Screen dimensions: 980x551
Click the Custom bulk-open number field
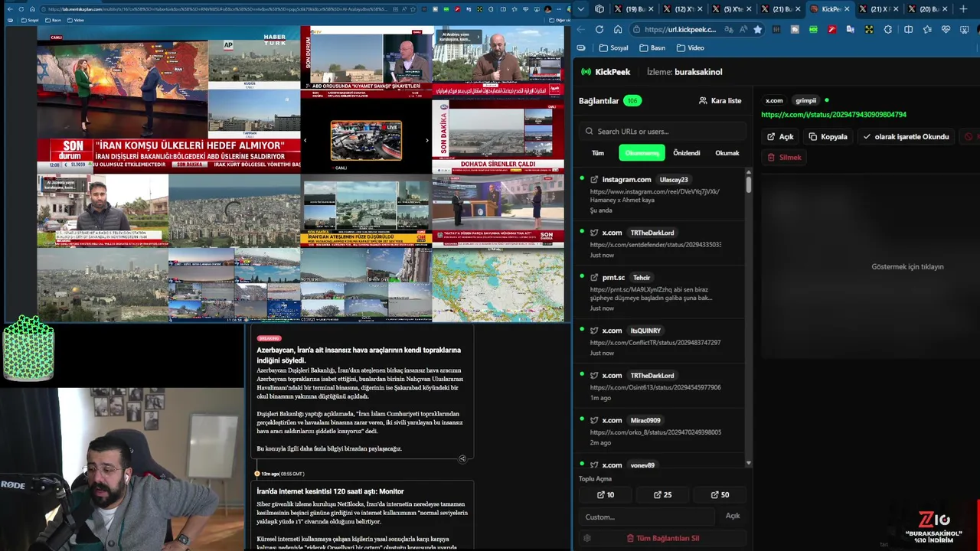click(x=648, y=517)
